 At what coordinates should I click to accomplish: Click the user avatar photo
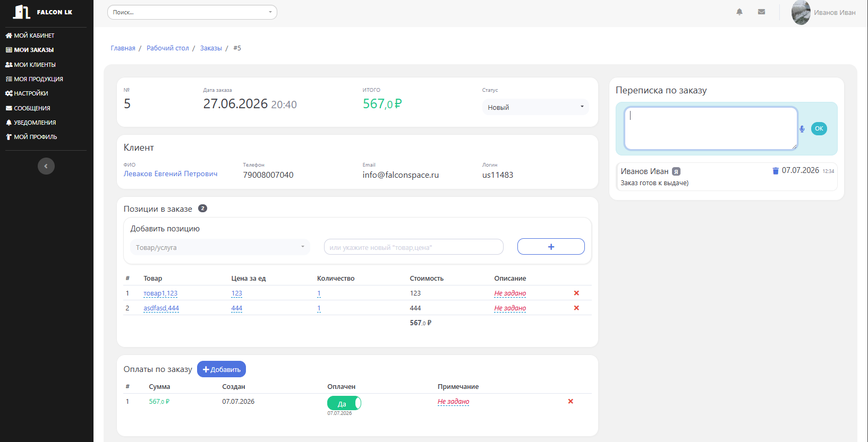tap(801, 12)
